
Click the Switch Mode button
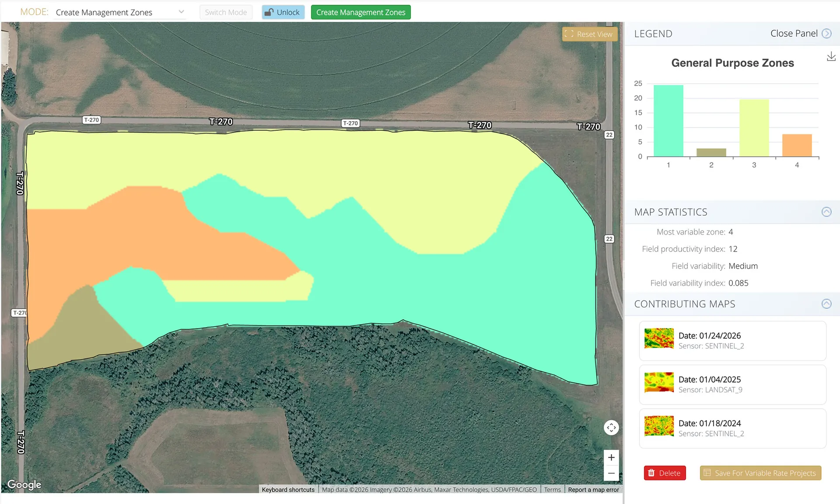[x=226, y=12]
